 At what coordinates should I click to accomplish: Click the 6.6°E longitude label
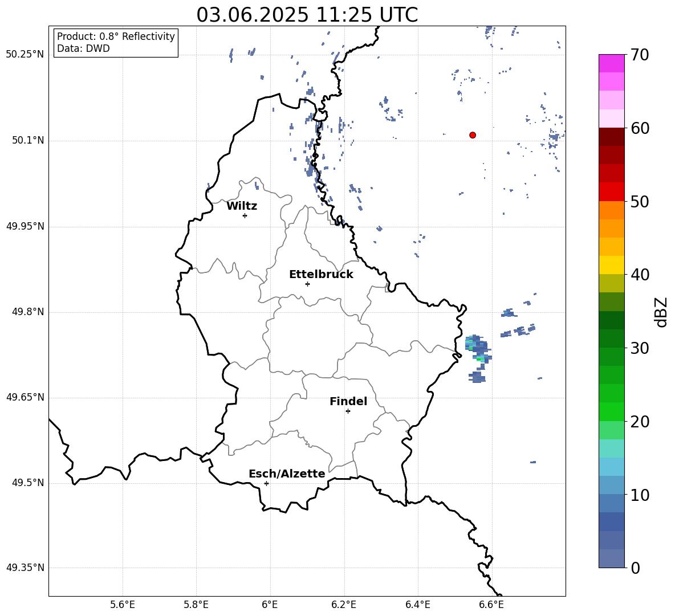pos(491,605)
